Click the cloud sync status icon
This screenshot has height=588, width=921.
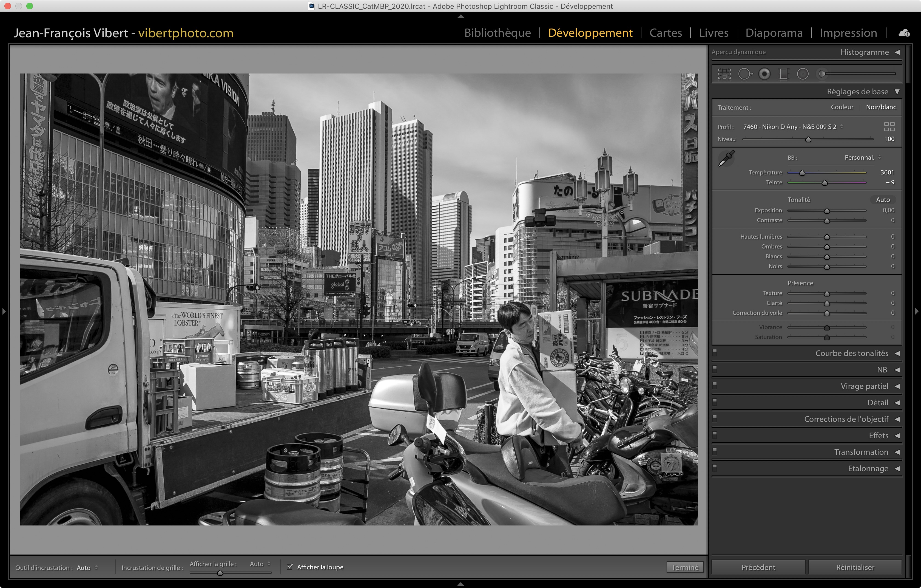click(x=904, y=33)
